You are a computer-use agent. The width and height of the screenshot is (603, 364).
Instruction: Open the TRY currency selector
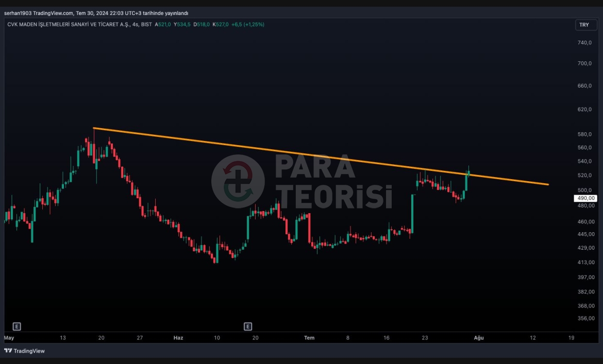pos(585,25)
